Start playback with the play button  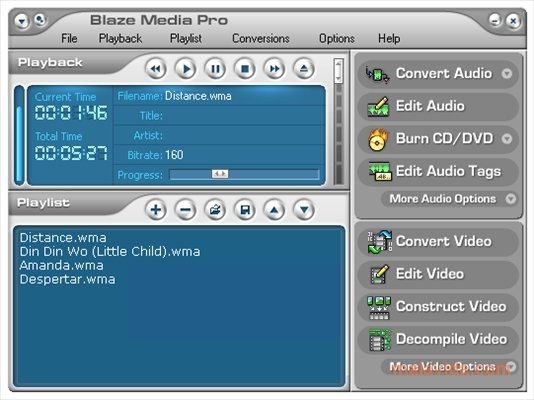pyautogui.click(x=186, y=69)
